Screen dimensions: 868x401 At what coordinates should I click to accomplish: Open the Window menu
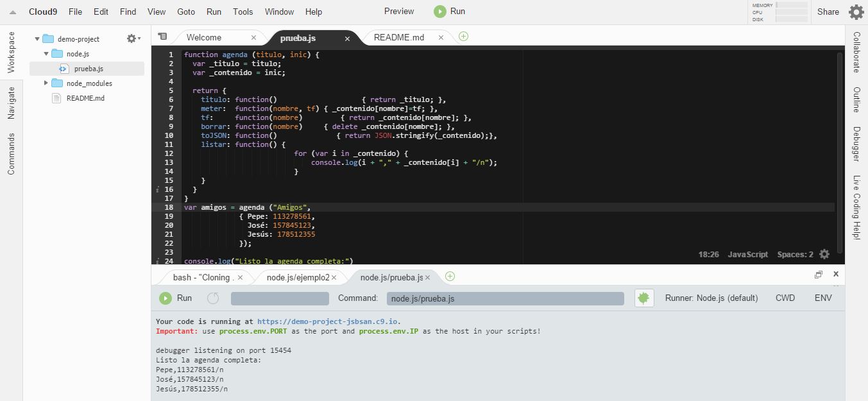coord(280,12)
